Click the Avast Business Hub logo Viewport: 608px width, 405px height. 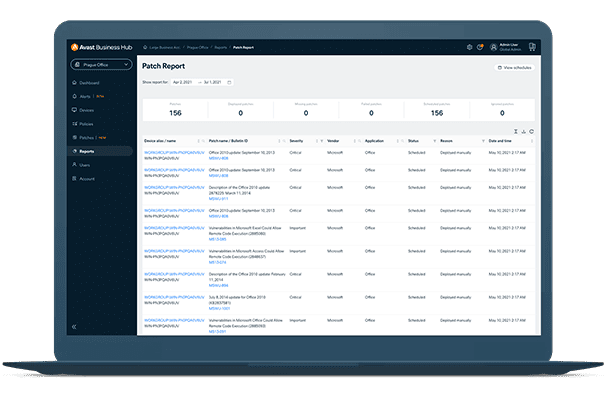tap(102, 47)
